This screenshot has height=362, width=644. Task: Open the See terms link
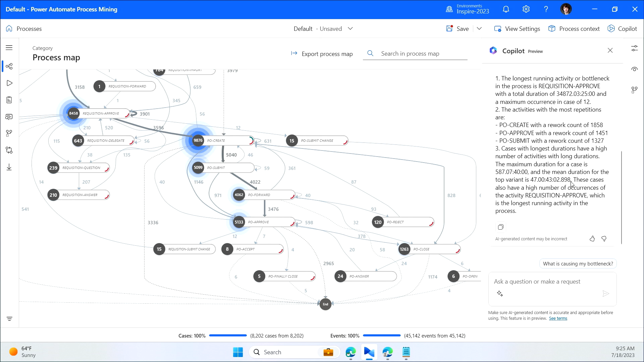558,318
